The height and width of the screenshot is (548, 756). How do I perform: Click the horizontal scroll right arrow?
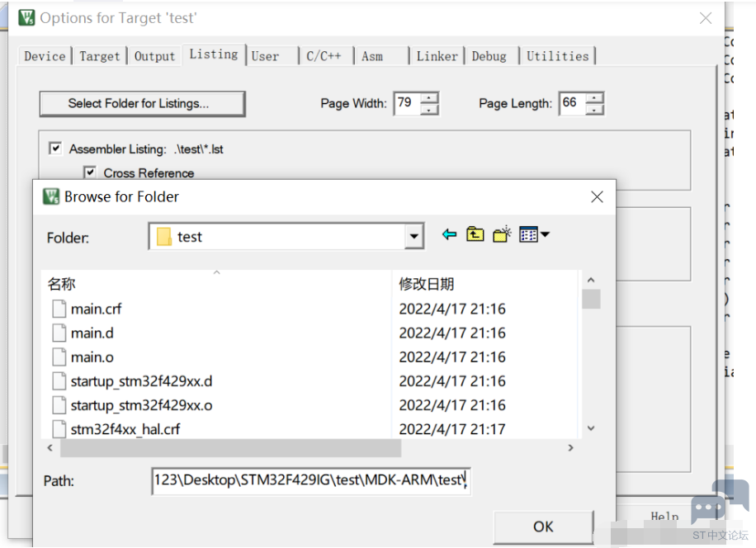[x=571, y=448]
